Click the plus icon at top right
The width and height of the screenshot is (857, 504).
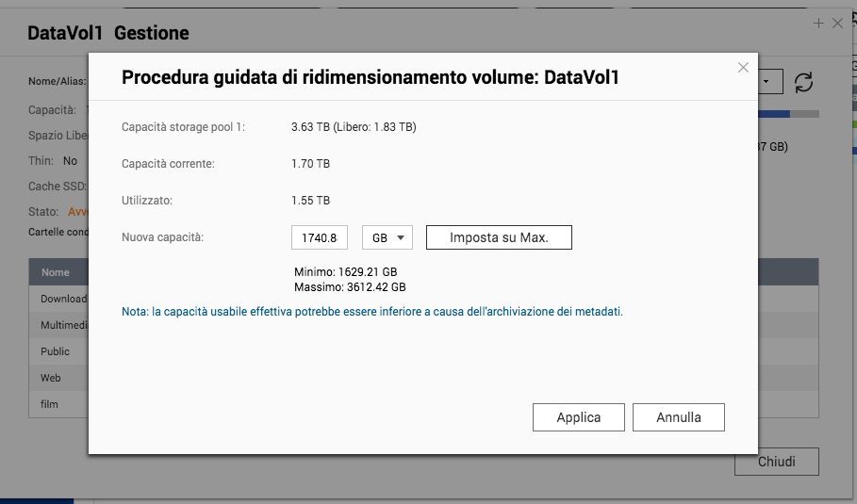click(818, 23)
